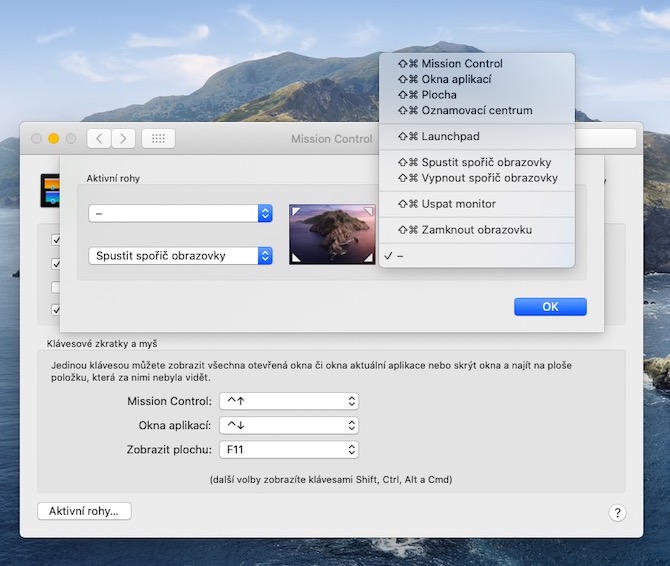
Task: Show all preferences via the grid icon
Action: click(158, 138)
